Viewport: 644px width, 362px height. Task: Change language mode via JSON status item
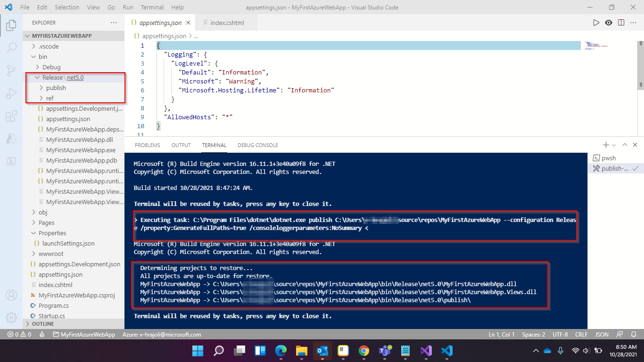tap(602, 335)
